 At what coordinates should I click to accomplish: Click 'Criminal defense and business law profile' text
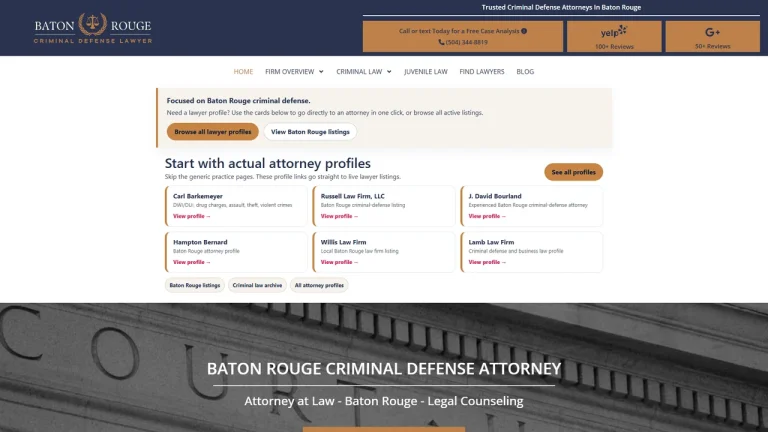pyautogui.click(x=516, y=251)
